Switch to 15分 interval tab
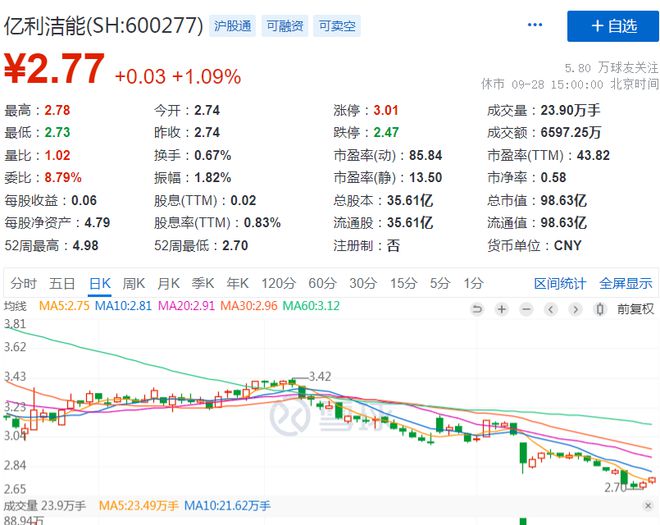This screenshot has height=525, width=660. coord(403,283)
